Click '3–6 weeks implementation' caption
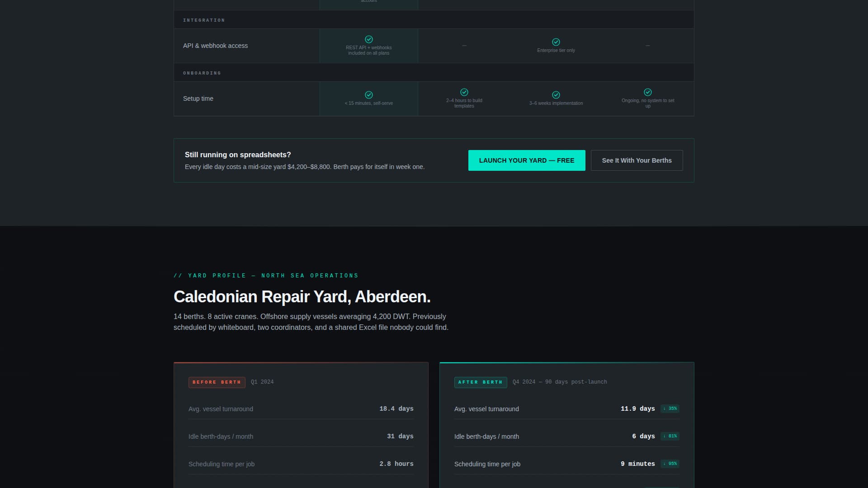 pos(556,103)
